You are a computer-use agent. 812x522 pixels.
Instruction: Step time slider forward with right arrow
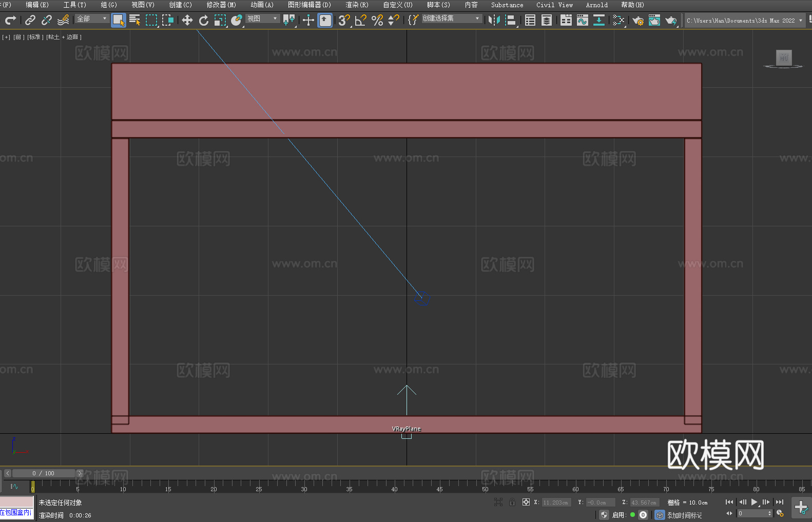(x=80, y=473)
